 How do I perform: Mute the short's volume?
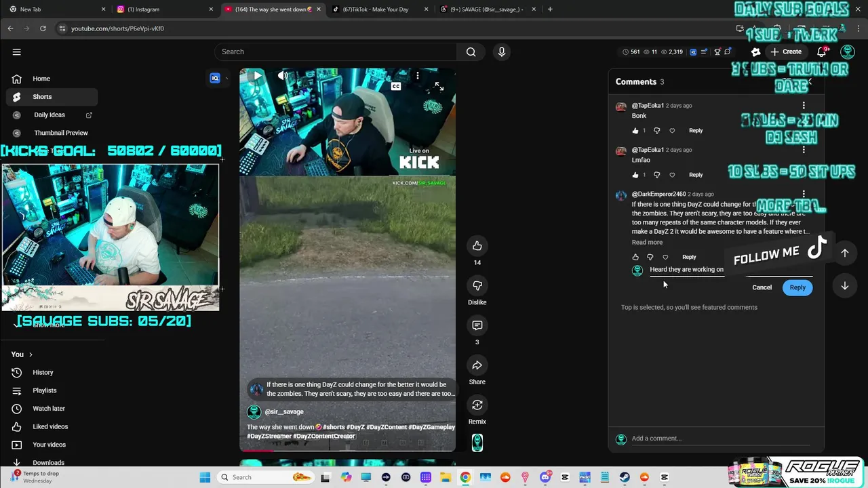283,76
